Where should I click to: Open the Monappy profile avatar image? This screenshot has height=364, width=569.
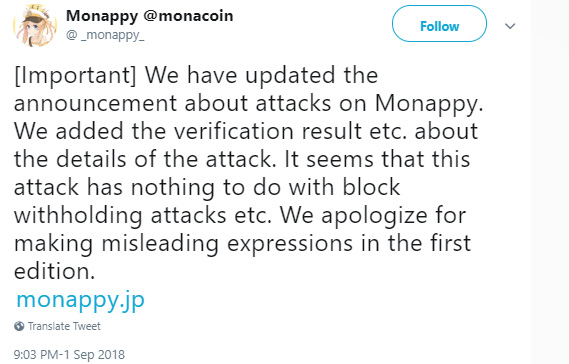tap(35, 26)
